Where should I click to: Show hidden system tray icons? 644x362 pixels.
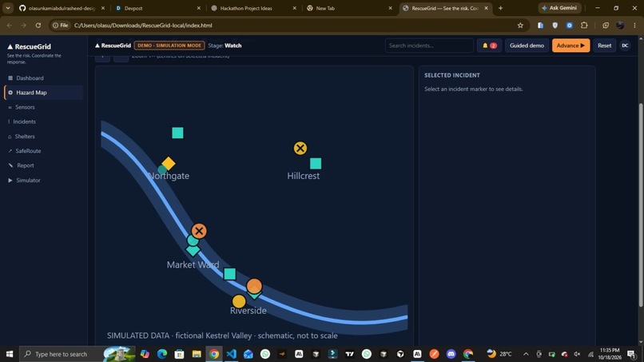click(x=526, y=354)
